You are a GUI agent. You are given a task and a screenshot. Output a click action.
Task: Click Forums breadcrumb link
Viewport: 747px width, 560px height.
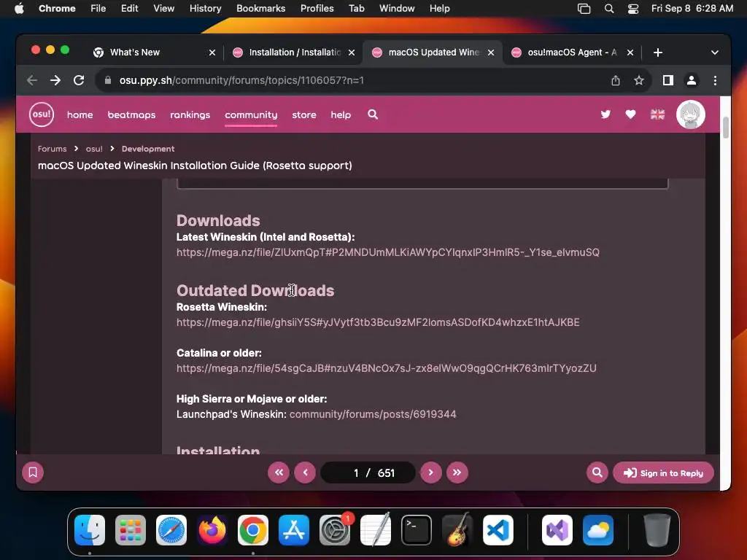52,149
